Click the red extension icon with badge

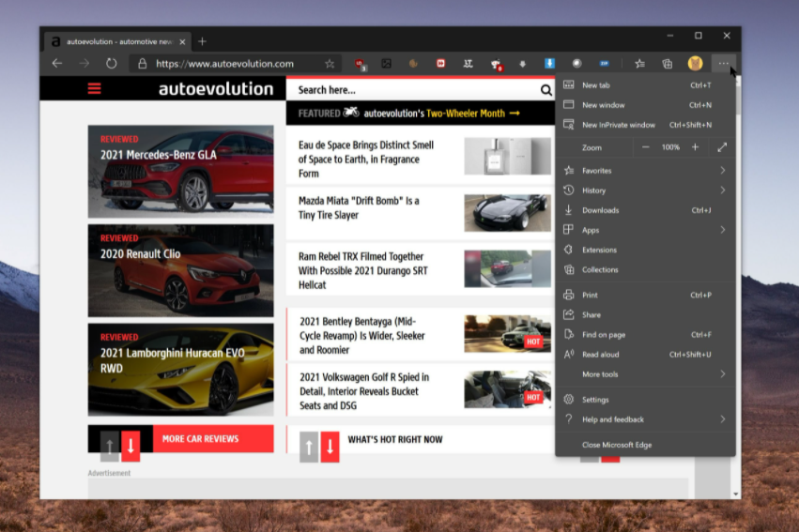(x=361, y=64)
